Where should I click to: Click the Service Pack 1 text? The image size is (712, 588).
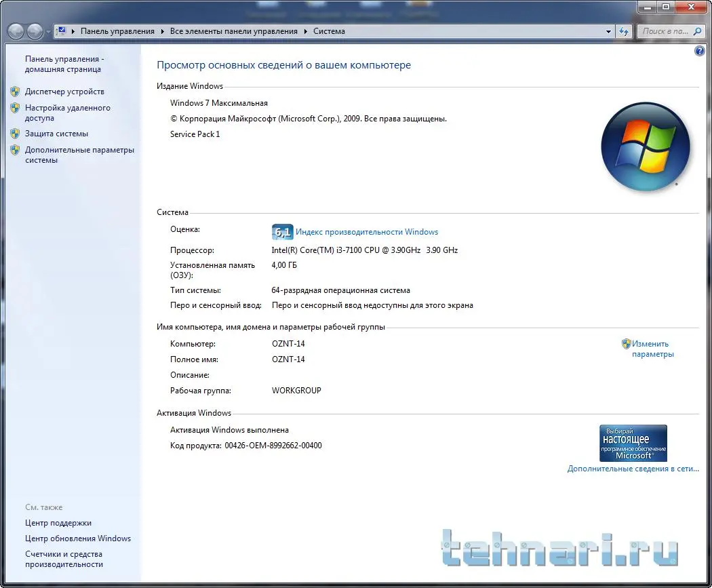[x=195, y=134]
